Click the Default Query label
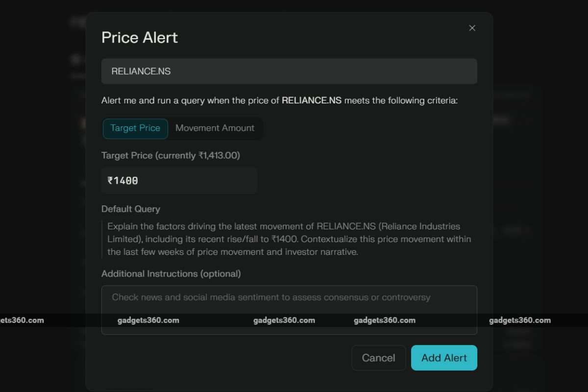 [x=131, y=209]
